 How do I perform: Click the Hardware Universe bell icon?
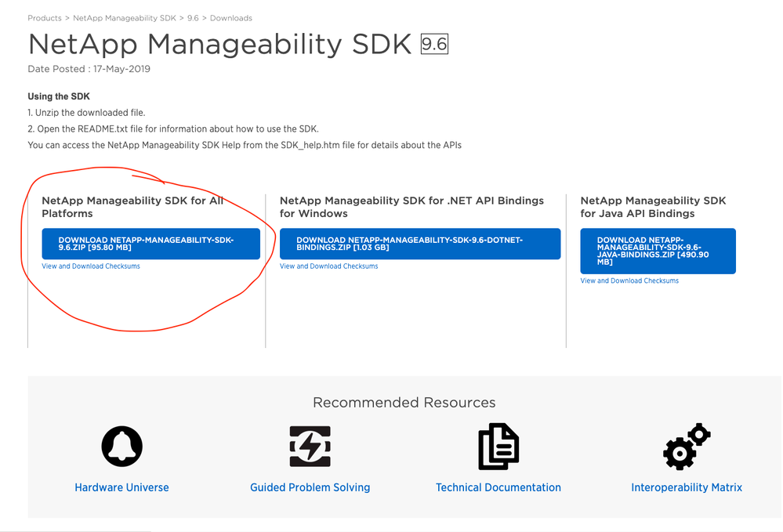(121, 446)
